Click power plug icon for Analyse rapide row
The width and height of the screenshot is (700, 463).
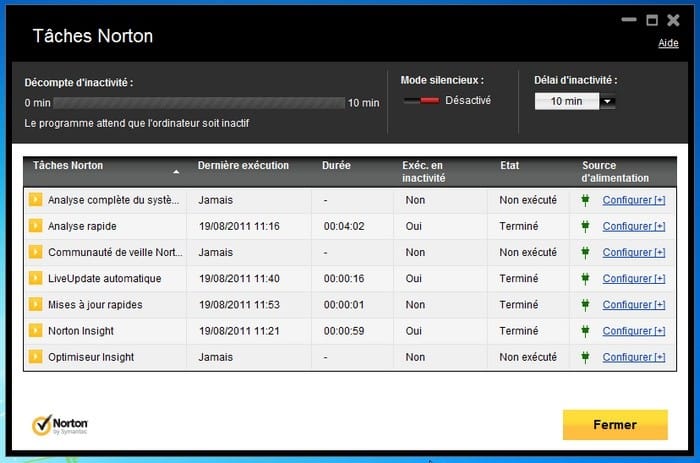click(585, 226)
